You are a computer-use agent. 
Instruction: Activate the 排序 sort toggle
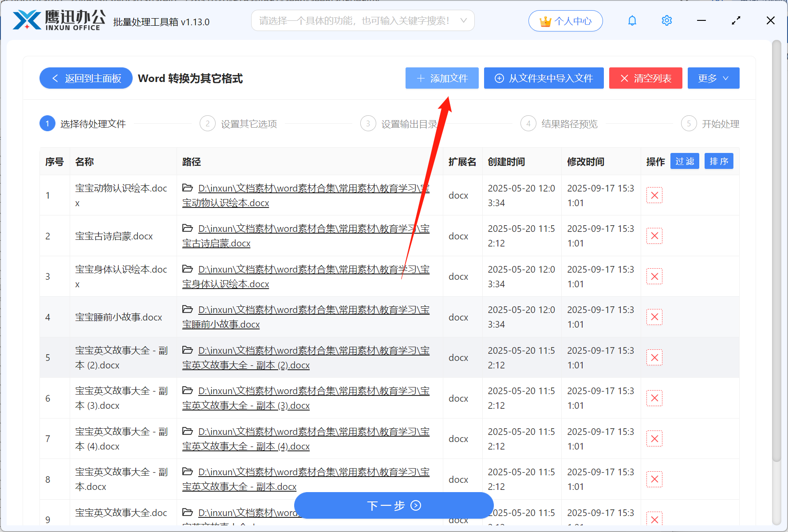pyautogui.click(x=718, y=161)
